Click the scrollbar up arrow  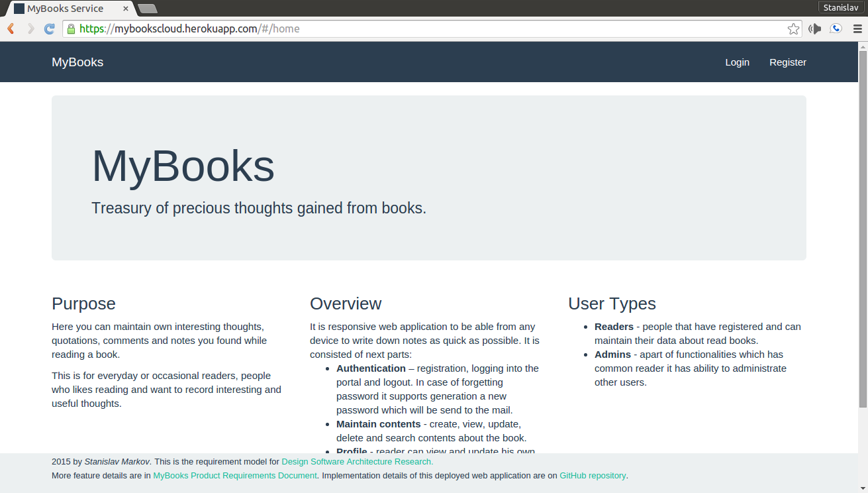point(863,47)
